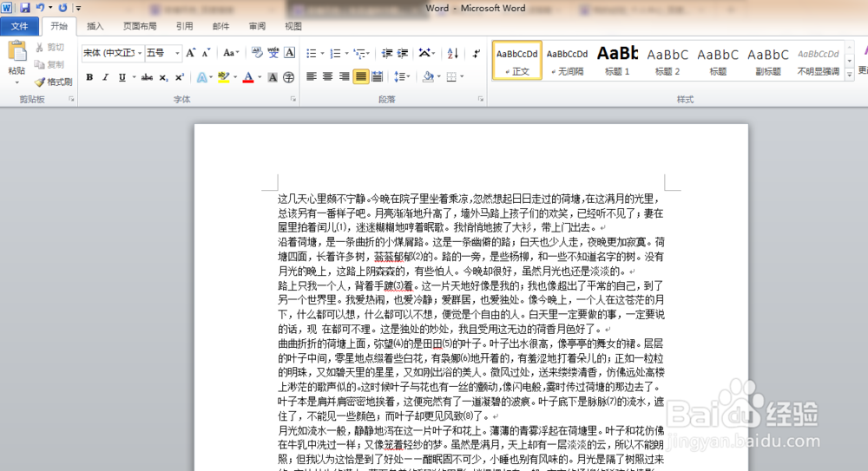The height and width of the screenshot is (471, 868).
Task: Switch to the 审阅 tab
Action: coord(257,26)
